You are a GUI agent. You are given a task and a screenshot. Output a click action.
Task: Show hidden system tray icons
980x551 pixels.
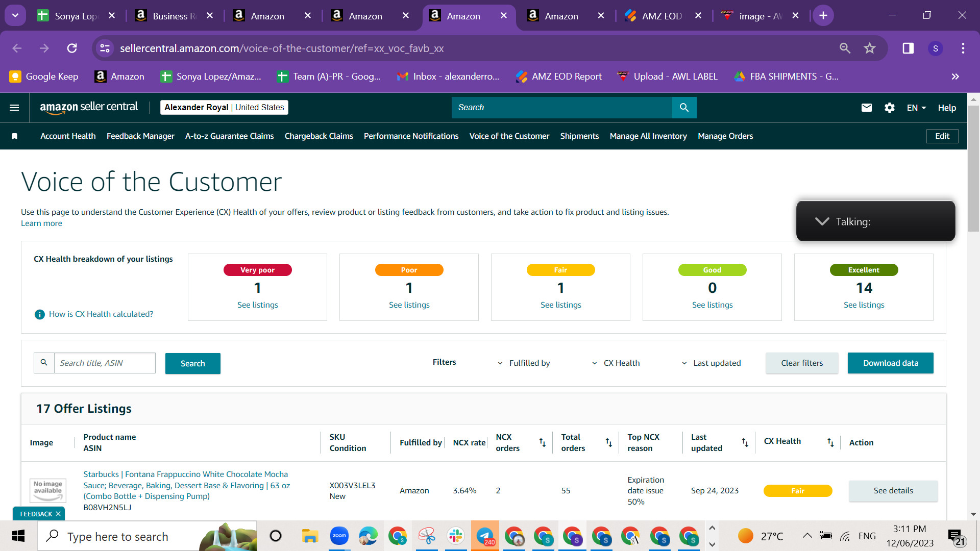807,536
